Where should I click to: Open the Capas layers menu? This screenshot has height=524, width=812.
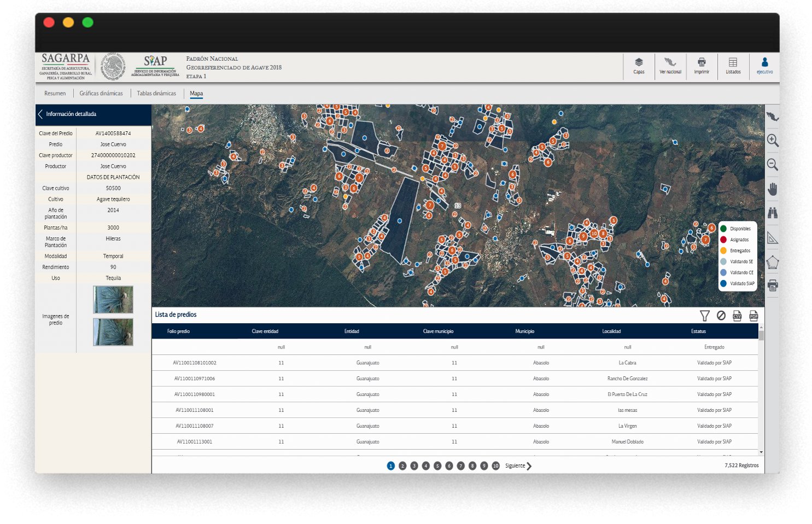639,66
